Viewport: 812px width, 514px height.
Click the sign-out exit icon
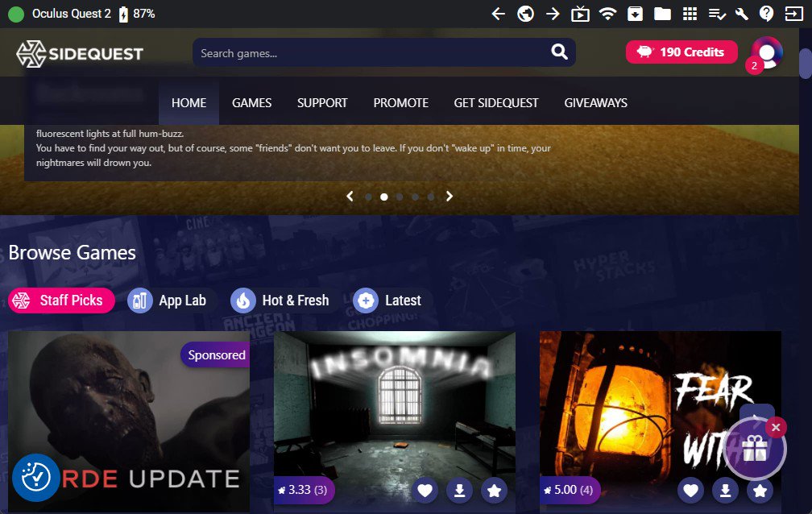[794, 14]
